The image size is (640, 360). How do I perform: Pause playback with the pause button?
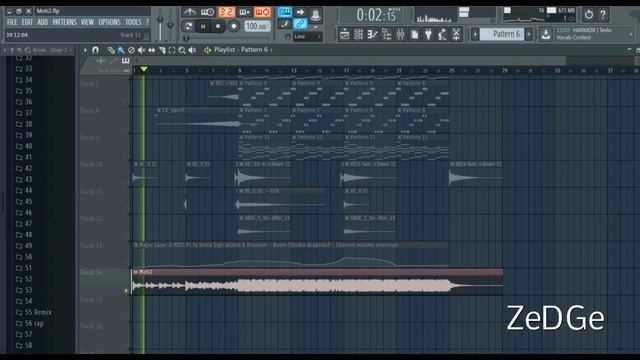(x=203, y=27)
